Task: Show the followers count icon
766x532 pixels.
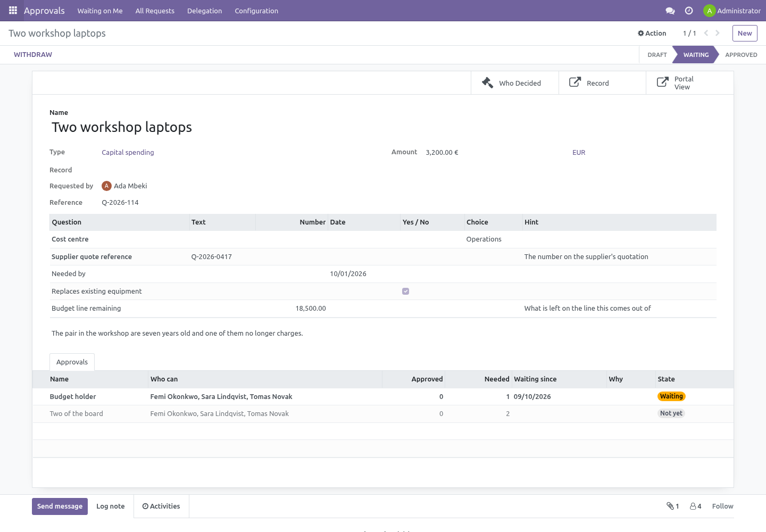Action: [696, 506]
